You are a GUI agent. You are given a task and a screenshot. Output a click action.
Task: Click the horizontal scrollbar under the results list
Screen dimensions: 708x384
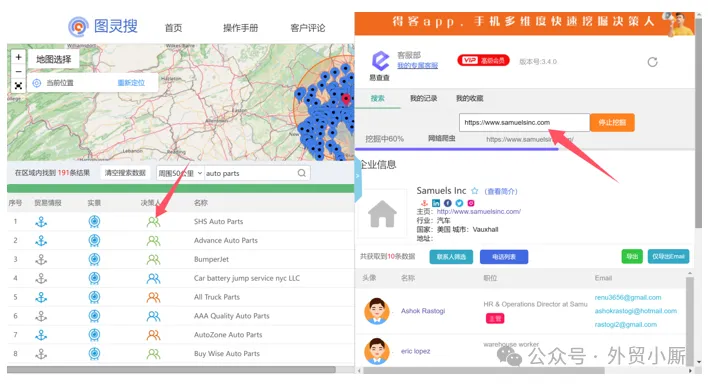point(171,370)
